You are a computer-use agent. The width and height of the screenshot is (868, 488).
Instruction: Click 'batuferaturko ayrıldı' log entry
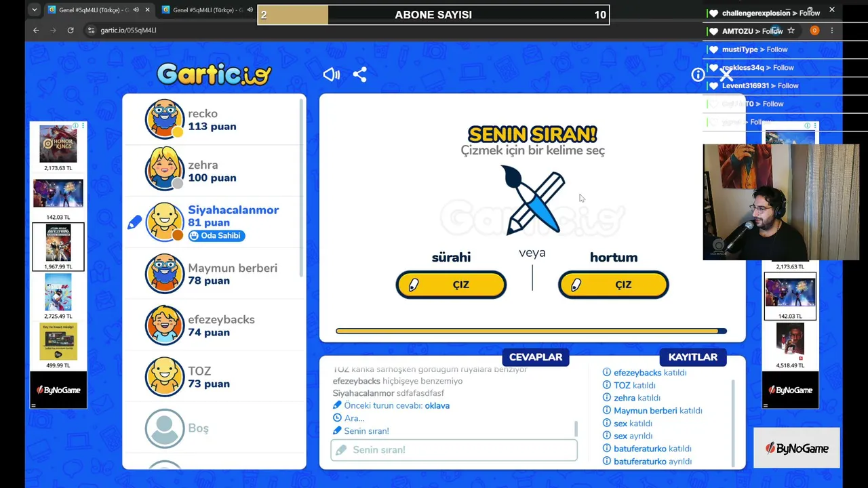pyautogui.click(x=652, y=462)
